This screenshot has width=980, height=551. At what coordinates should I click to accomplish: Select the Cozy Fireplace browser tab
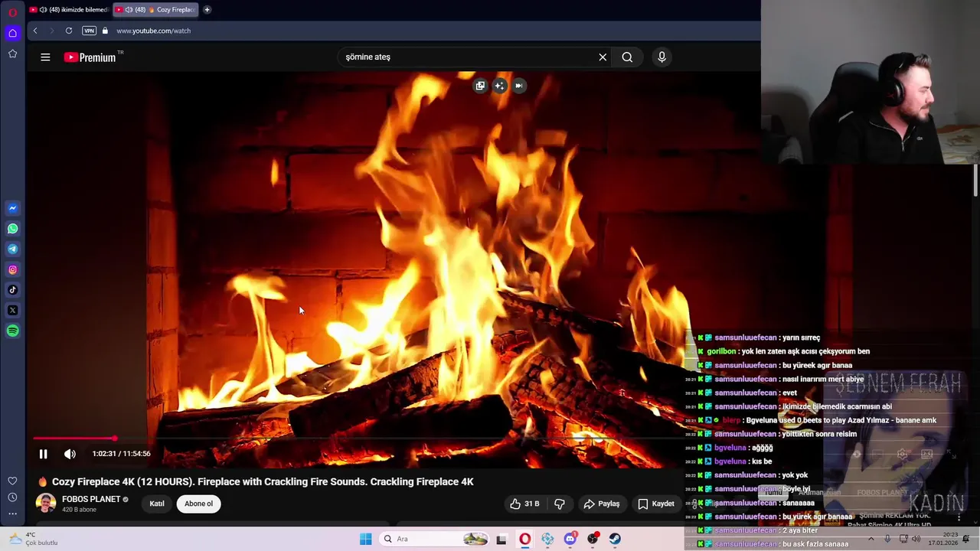[x=156, y=10]
